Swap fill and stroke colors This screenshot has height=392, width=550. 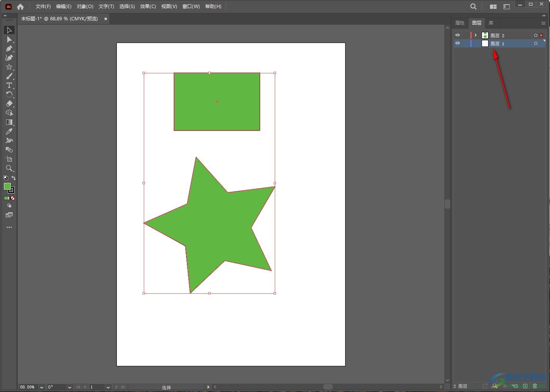13,178
